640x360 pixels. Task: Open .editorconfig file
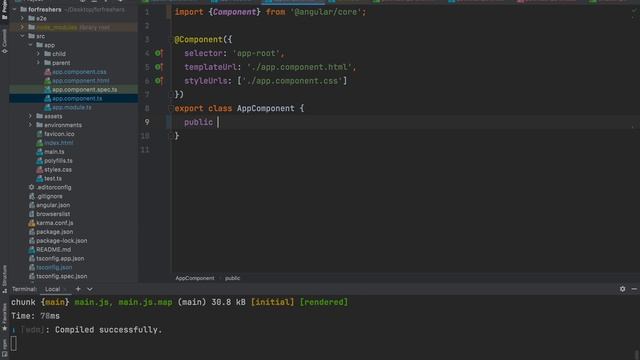click(x=53, y=187)
